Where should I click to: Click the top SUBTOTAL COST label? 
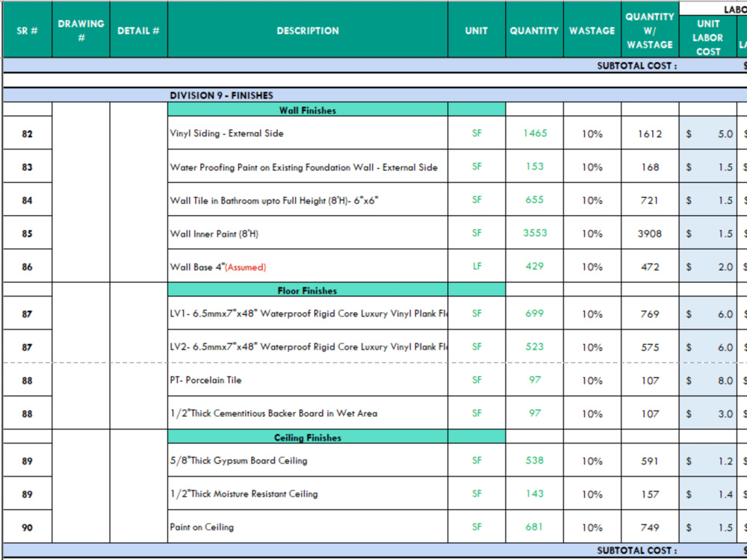[x=636, y=66]
